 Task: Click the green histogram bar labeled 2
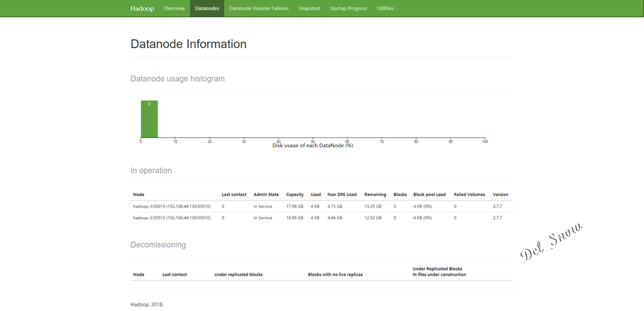149,119
